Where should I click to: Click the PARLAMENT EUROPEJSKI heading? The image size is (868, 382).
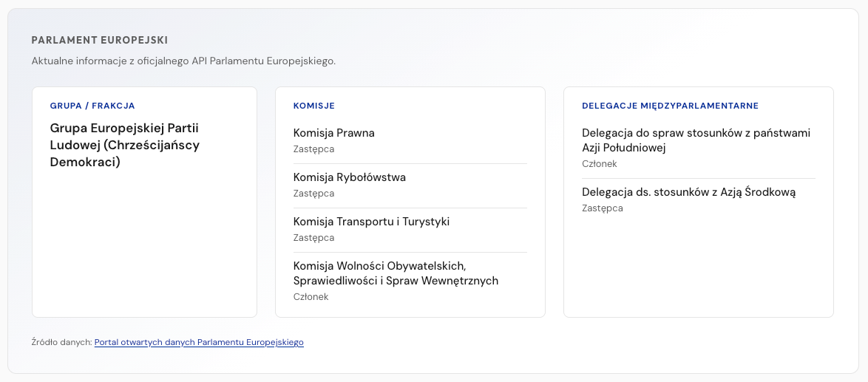coord(100,41)
